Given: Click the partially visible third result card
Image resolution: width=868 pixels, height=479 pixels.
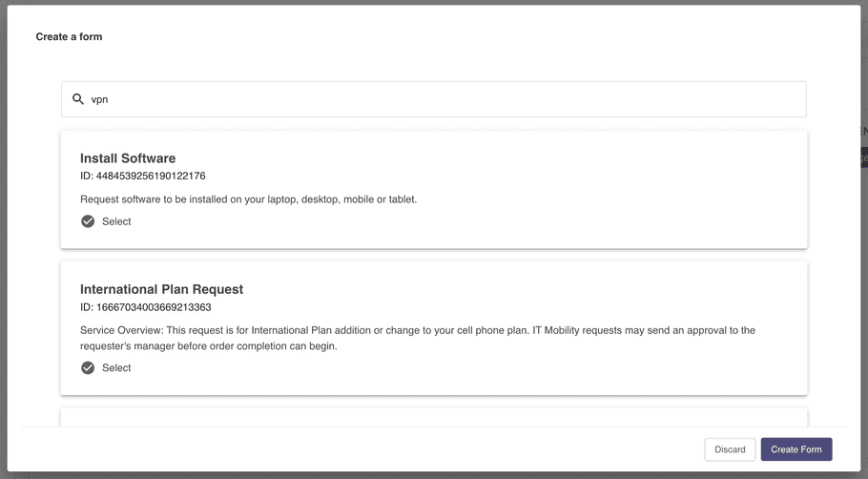Looking at the screenshot, I should (x=433, y=418).
